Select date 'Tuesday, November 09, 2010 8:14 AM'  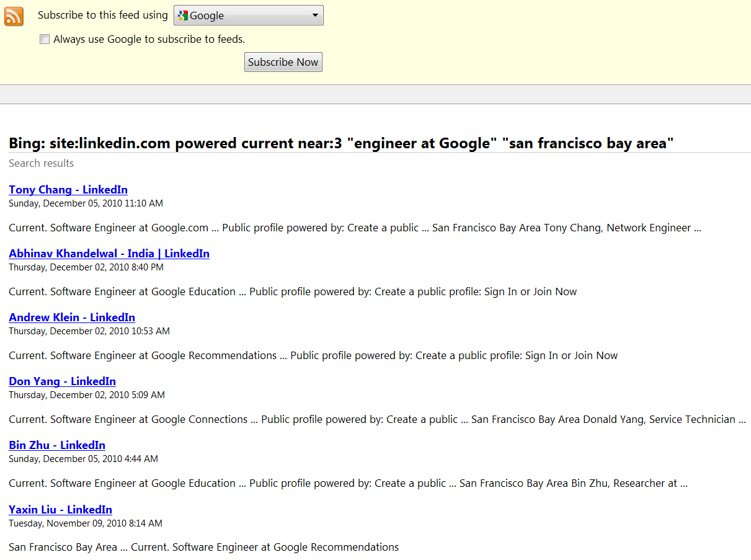(86, 523)
